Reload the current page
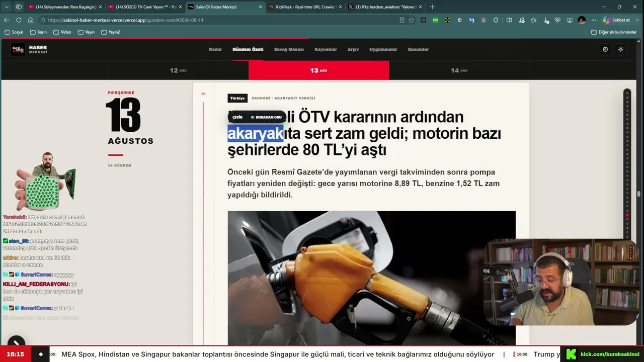The height and width of the screenshot is (362, 644). tap(19, 20)
